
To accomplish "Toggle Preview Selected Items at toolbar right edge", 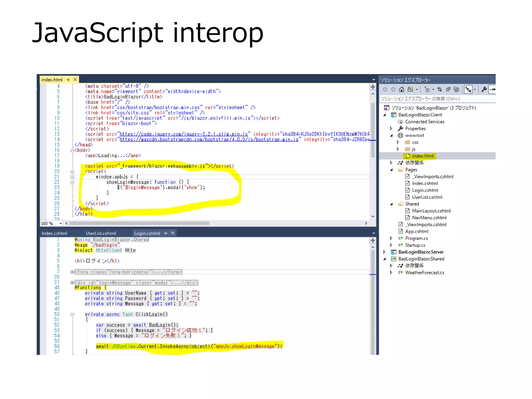I will (x=492, y=89).
